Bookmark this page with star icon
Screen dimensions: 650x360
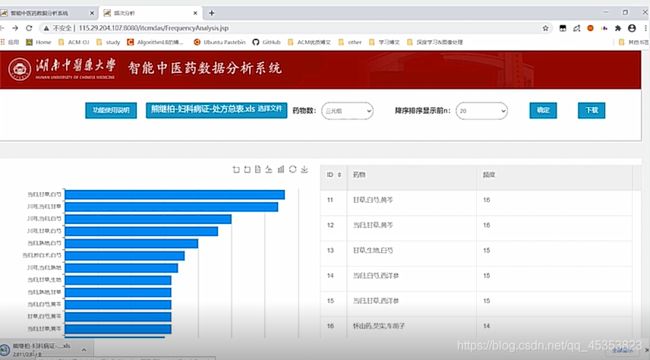[x=546, y=28]
